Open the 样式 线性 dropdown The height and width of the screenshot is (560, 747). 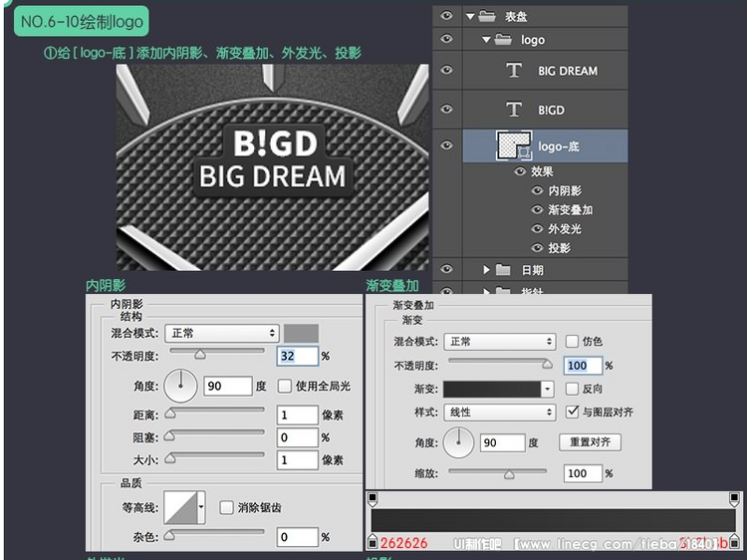click(x=500, y=412)
